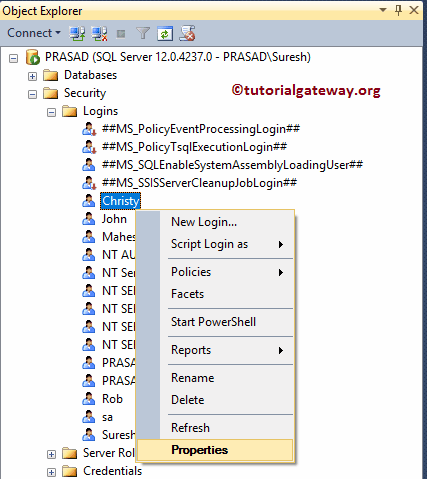Select the Rob login
This screenshot has width=427, height=479.
[x=112, y=399]
